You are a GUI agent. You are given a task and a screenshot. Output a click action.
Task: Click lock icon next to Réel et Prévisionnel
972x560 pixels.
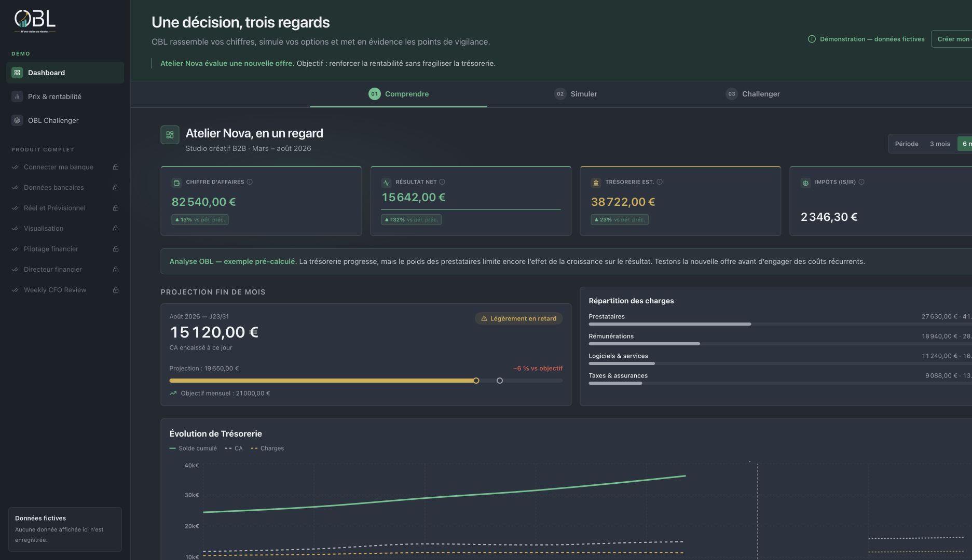(116, 208)
